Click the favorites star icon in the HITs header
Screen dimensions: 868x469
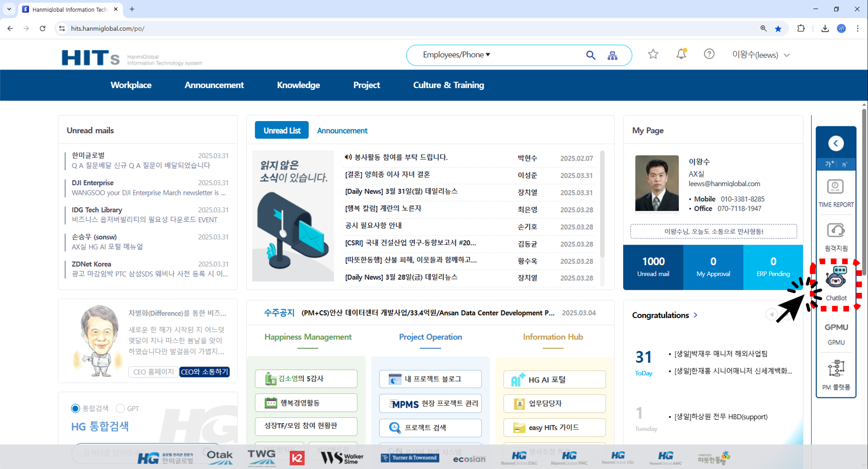click(653, 54)
